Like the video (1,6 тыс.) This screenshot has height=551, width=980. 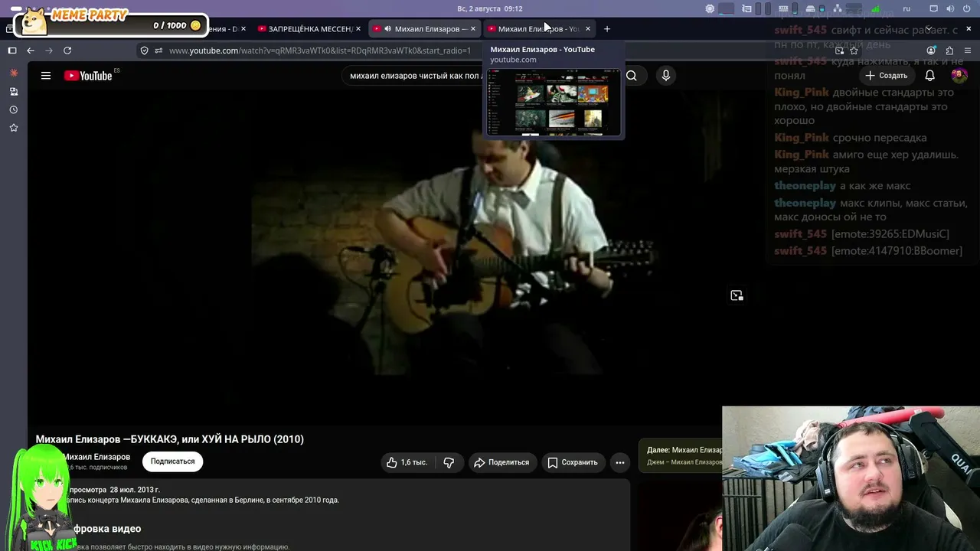(x=407, y=462)
